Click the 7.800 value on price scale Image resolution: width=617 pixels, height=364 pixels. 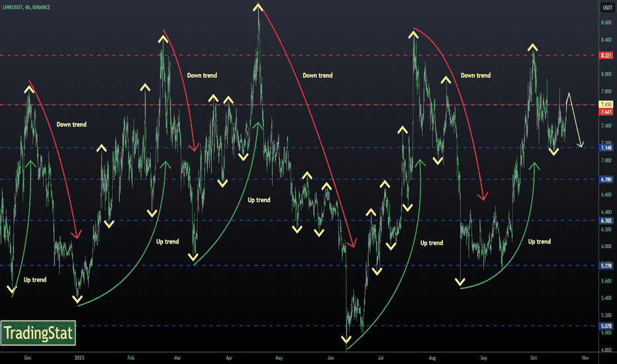click(606, 91)
